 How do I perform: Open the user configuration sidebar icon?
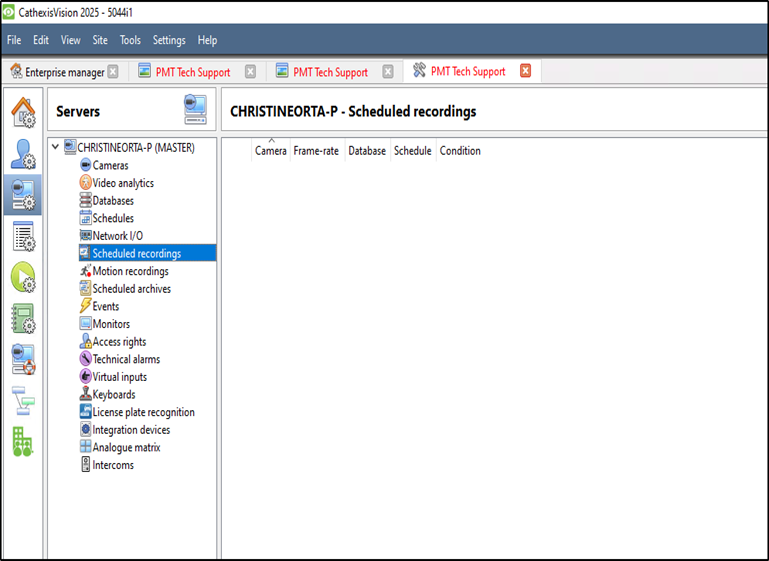23,154
